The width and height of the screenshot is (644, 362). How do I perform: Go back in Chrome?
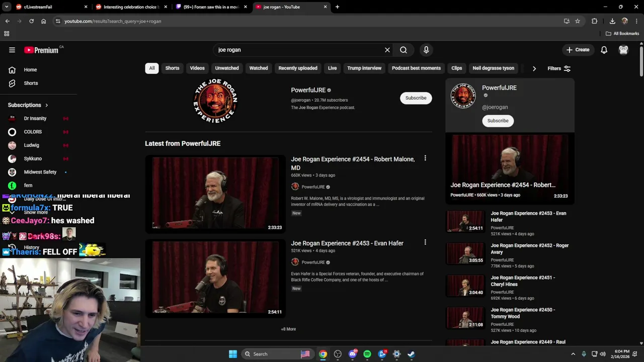tap(7, 21)
